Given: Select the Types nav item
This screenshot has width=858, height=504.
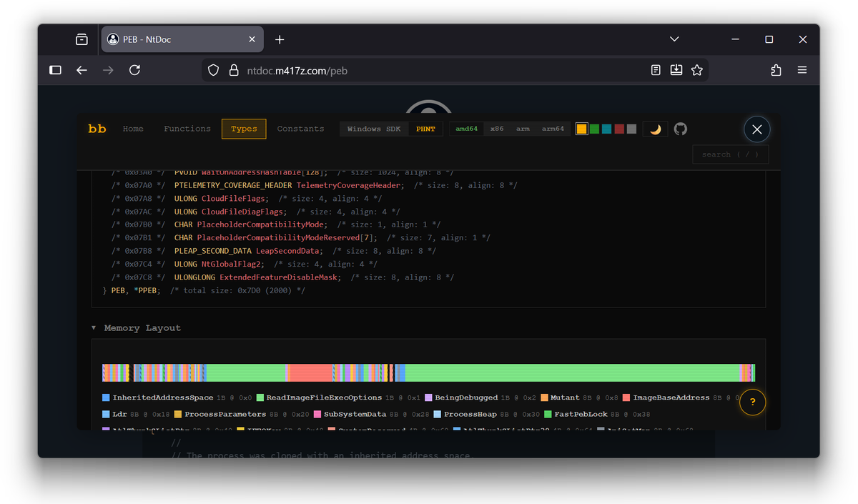Looking at the screenshot, I should tap(244, 129).
